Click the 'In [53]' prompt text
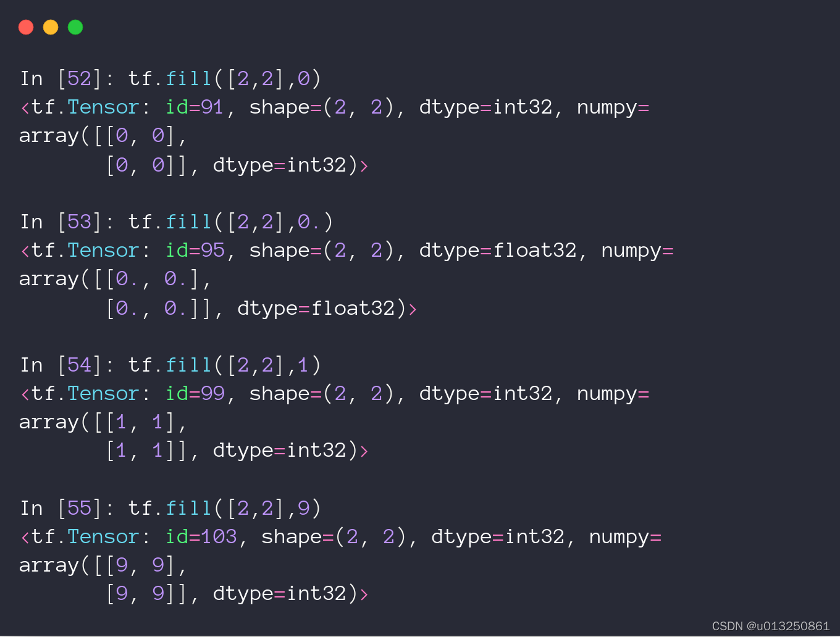This screenshot has height=637, width=840. [62, 222]
